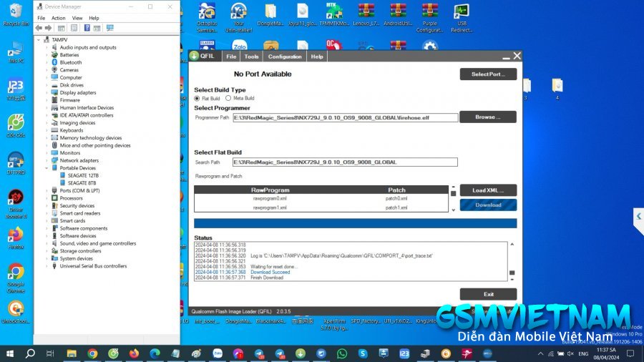The height and width of the screenshot is (362, 644).
Task: Click Search Path input field
Action: pyautogui.click(x=345, y=162)
